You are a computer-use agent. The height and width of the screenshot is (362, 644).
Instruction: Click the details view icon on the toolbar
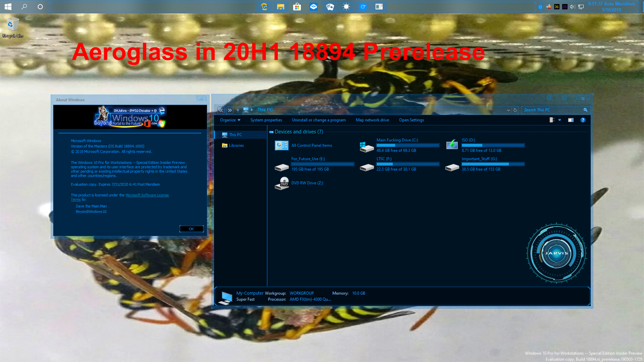(x=551, y=120)
